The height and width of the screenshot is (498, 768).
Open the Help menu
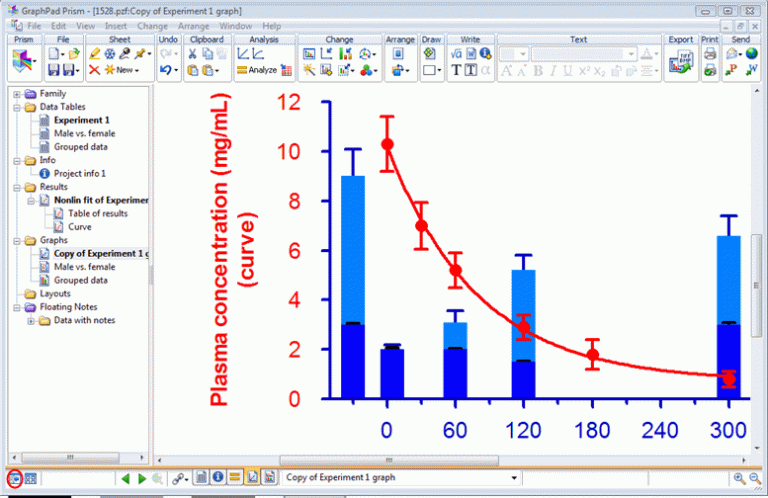(x=271, y=26)
